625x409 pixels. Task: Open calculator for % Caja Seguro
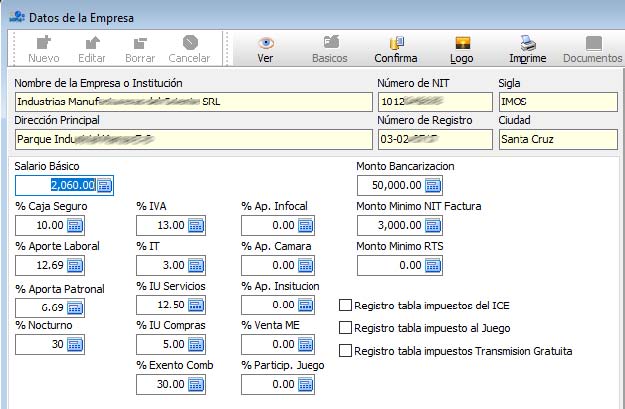point(75,226)
